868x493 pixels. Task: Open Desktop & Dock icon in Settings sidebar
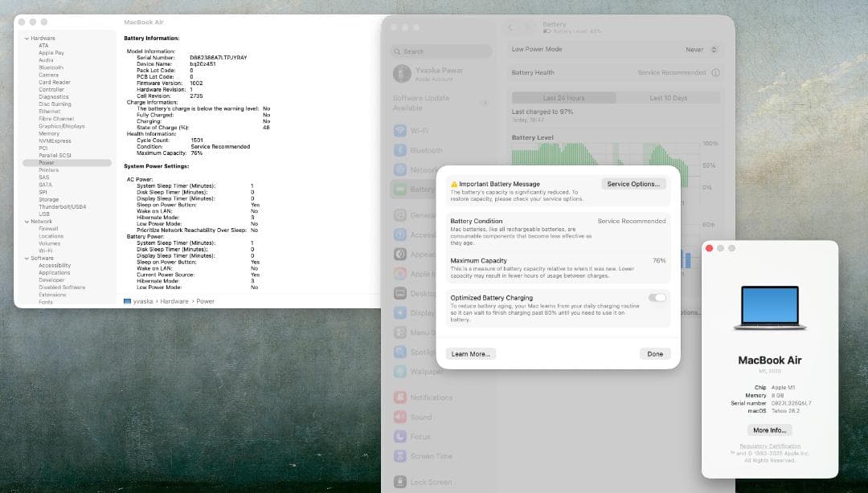point(400,293)
